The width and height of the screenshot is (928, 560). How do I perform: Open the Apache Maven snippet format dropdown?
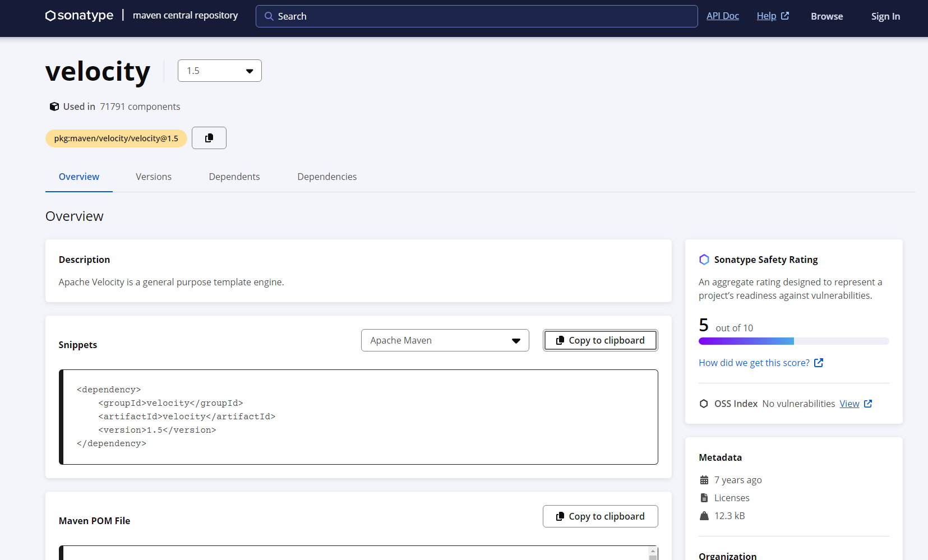click(x=445, y=340)
